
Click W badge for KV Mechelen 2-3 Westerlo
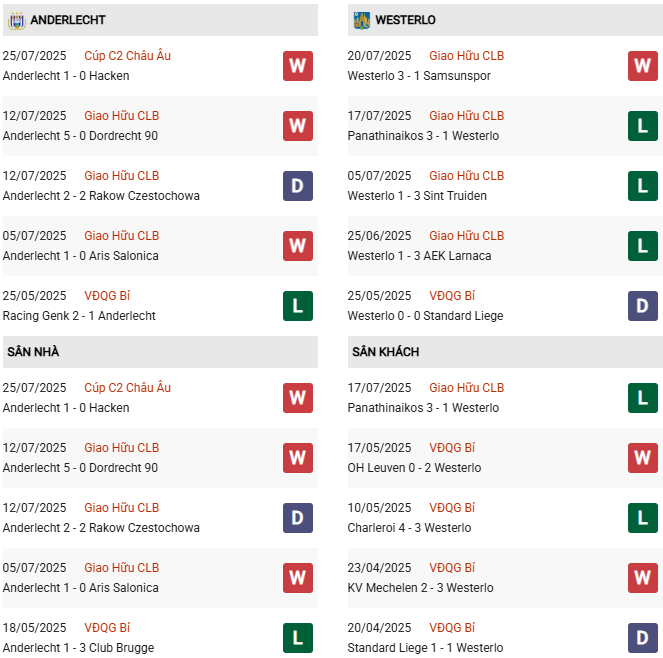pyautogui.click(x=642, y=578)
